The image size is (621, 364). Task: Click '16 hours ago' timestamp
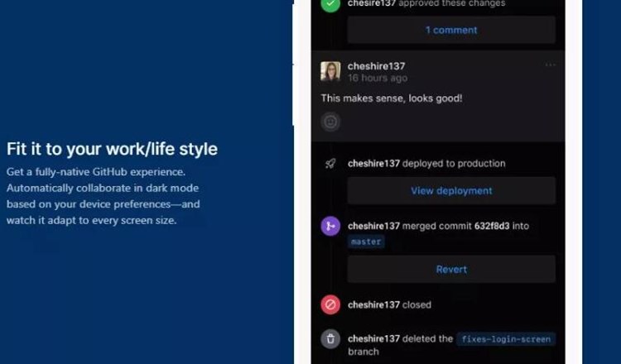click(378, 78)
